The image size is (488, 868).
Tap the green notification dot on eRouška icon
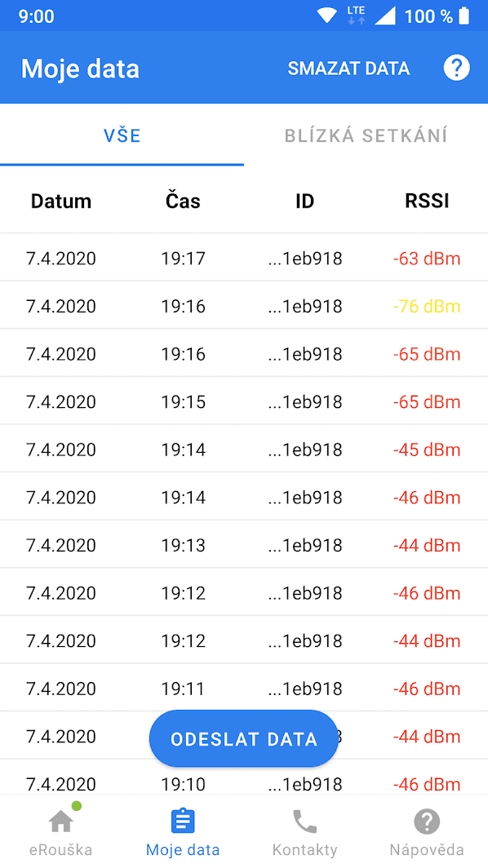tap(75, 807)
